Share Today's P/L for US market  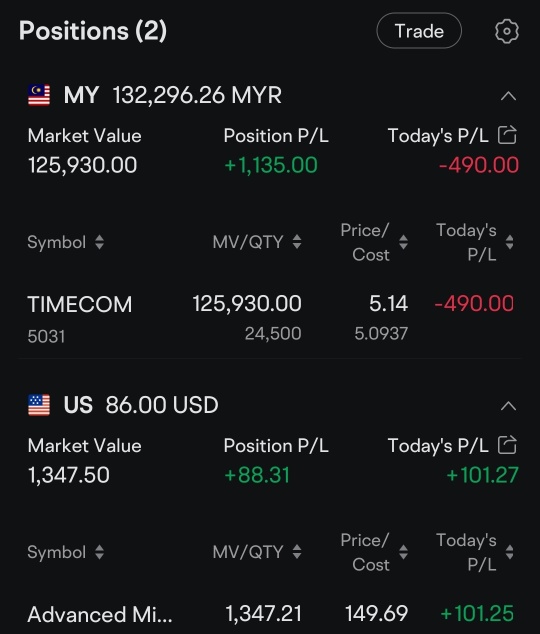point(507,445)
